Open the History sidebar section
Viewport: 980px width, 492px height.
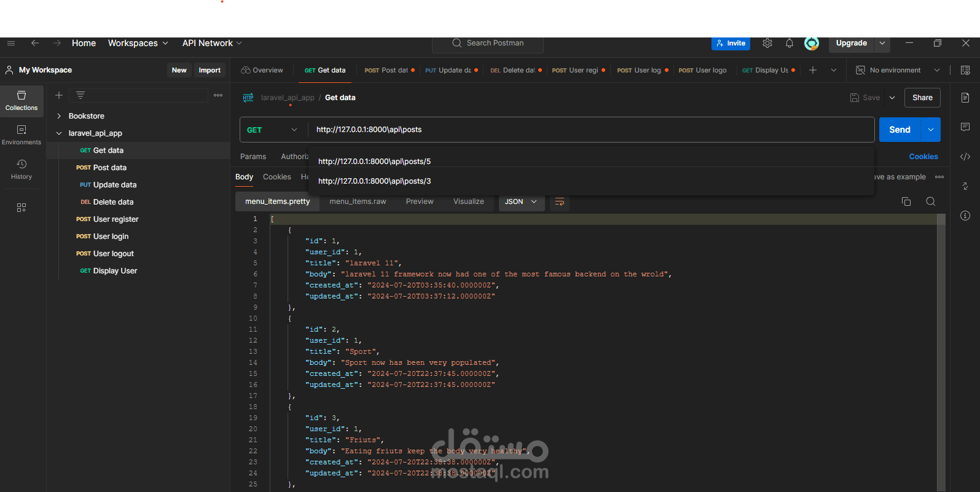tap(22, 170)
